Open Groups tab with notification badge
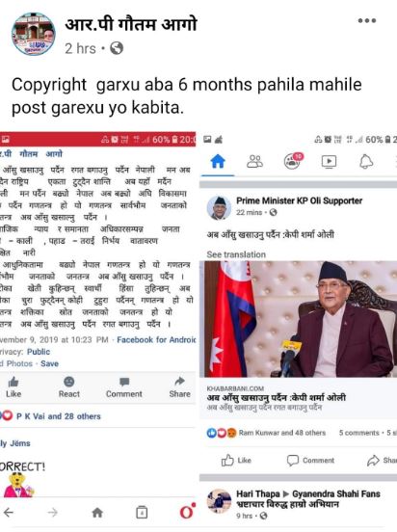Screen dimensions: 397x532 [x=294, y=161]
